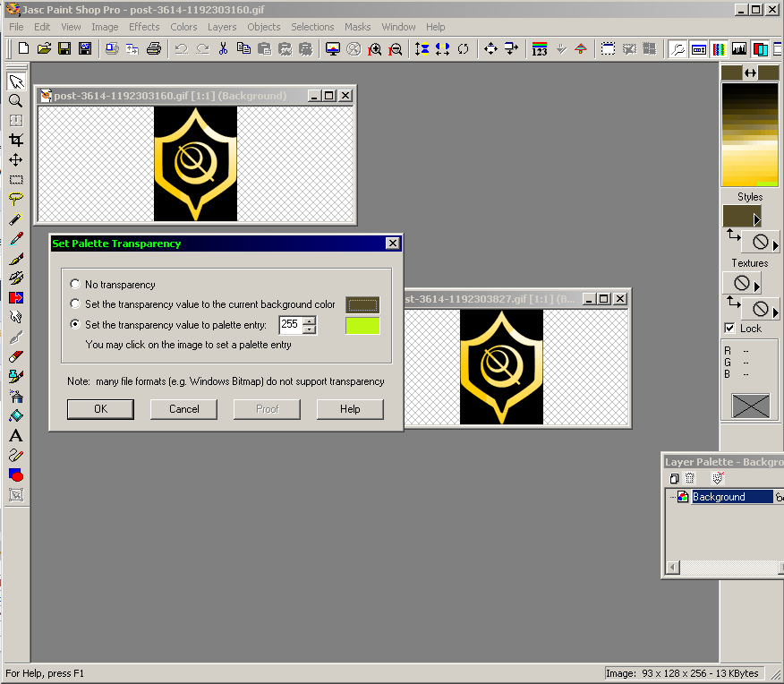784x684 pixels.
Task: Open the File menu
Action: point(16,27)
